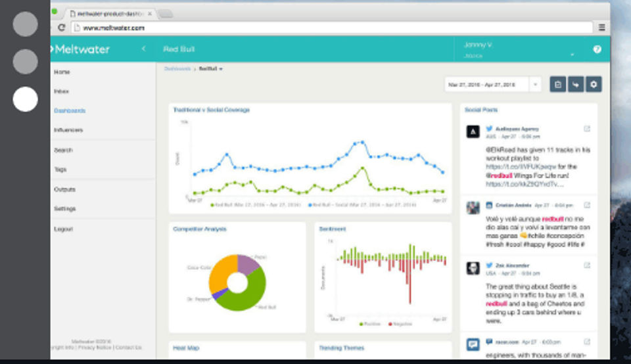This screenshot has width=631, height=364.
Task: Click the share arrow icon button
Action: (576, 85)
